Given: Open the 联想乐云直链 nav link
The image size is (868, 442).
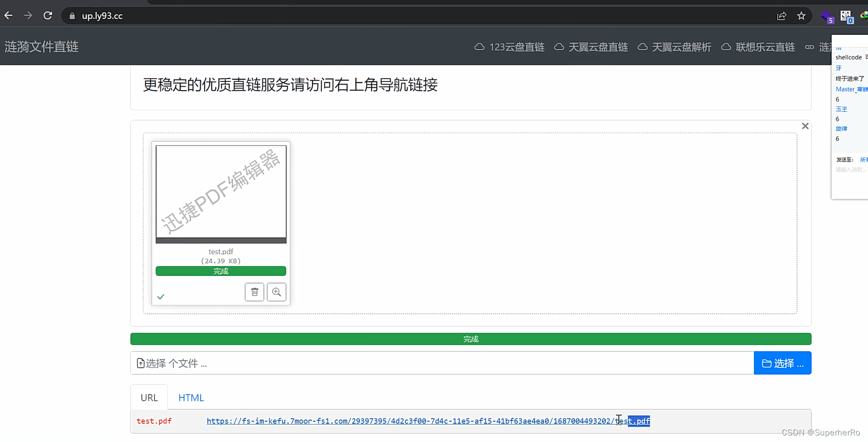Looking at the screenshot, I should click(x=758, y=47).
